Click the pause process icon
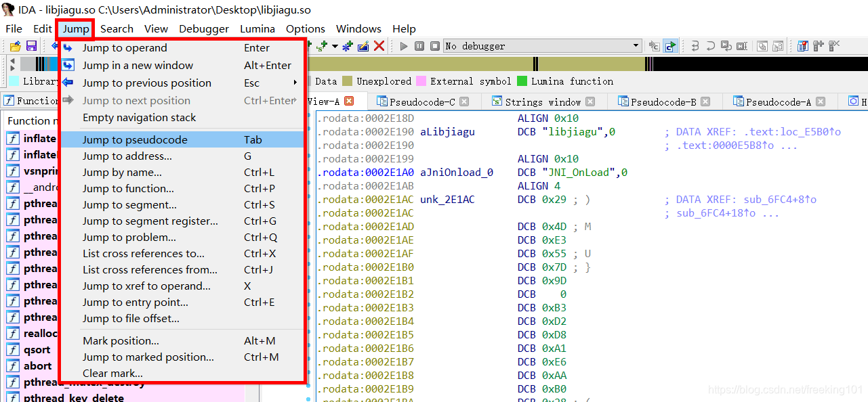Screen dimensions: 868x402 [x=419, y=46]
